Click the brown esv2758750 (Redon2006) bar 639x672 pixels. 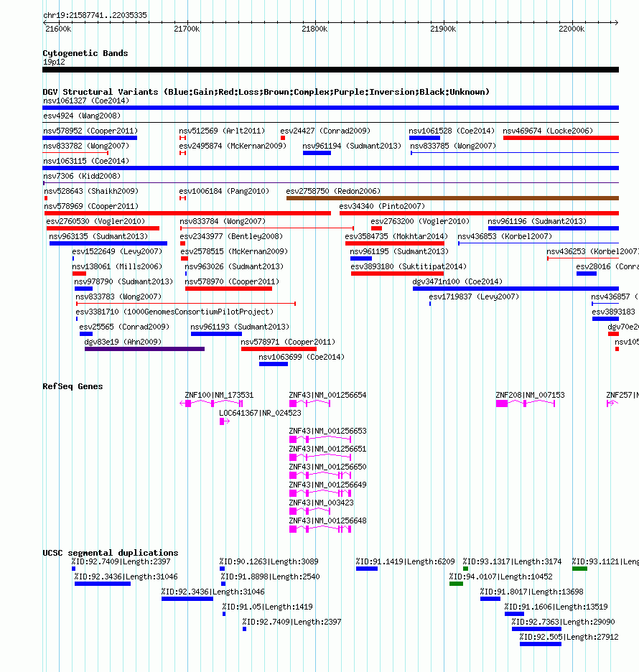[x=452, y=198]
